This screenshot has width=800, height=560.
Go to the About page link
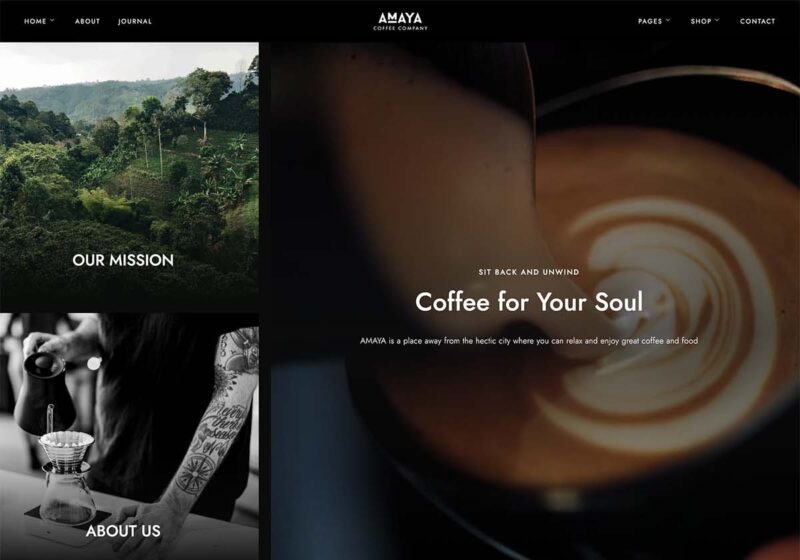click(x=87, y=21)
